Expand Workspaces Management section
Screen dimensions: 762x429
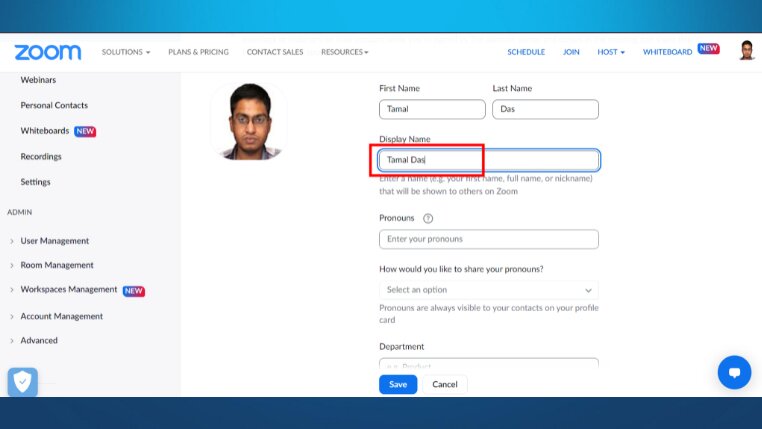point(69,290)
